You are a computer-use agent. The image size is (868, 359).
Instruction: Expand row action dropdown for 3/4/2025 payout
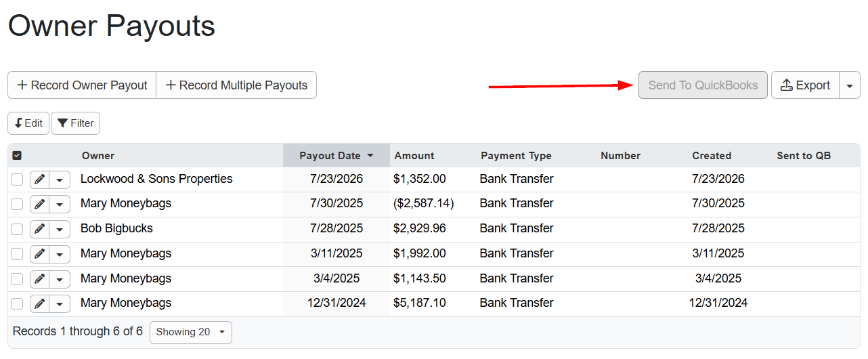click(60, 279)
